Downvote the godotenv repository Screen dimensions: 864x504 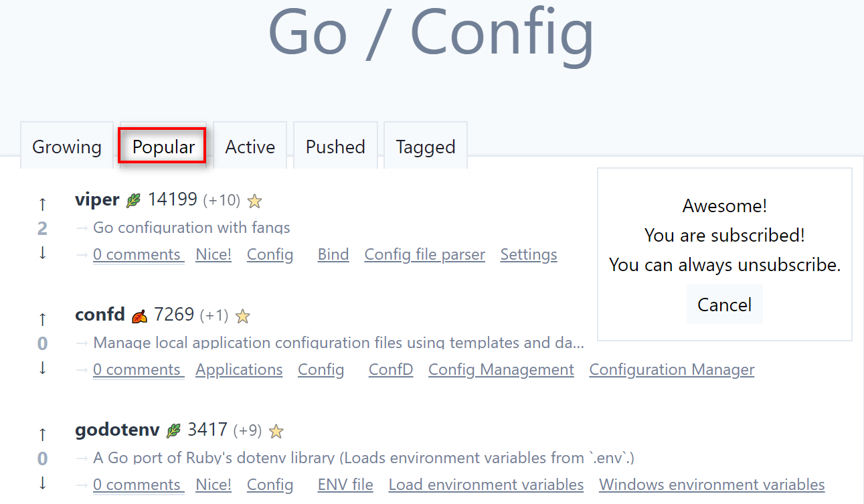(43, 483)
